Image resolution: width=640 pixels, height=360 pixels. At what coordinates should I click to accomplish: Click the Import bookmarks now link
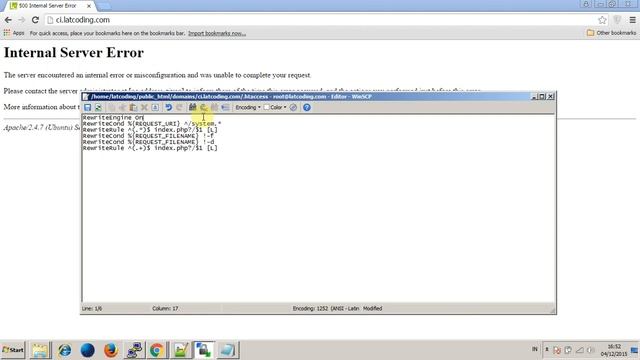coord(217,33)
